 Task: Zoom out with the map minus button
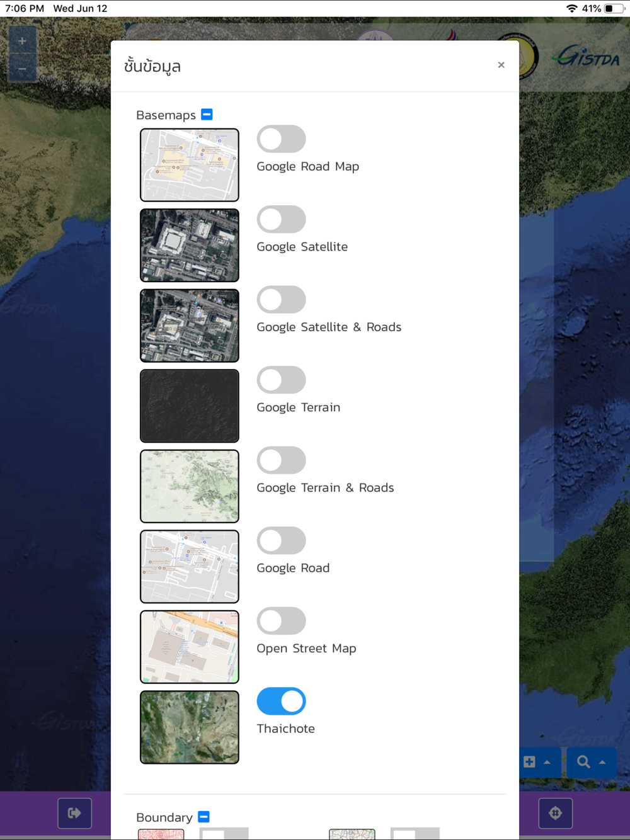pyautogui.click(x=22, y=69)
